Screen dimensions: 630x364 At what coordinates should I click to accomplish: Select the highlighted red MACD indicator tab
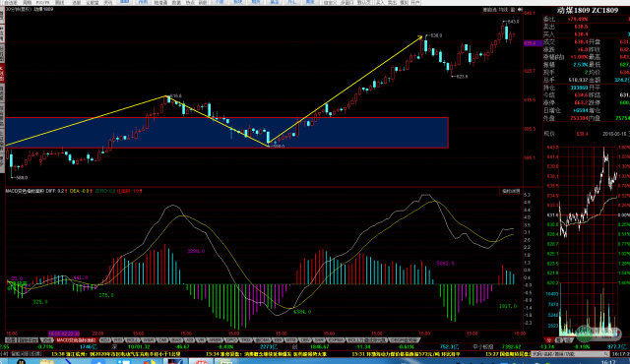point(76,340)
